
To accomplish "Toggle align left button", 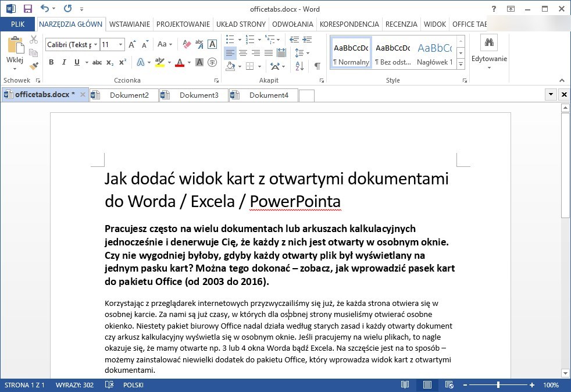I will coord(230,53).
